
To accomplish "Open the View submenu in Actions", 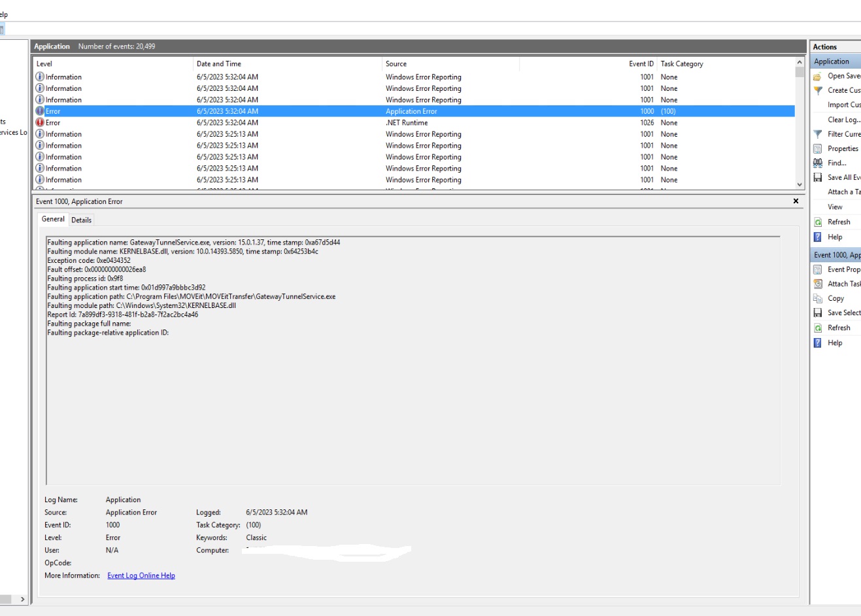I will [835, 207].
